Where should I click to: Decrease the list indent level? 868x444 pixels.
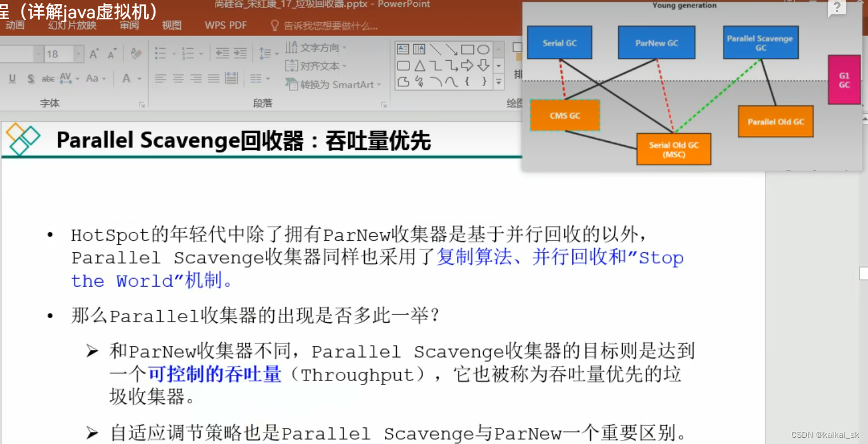tap(222, 54)
